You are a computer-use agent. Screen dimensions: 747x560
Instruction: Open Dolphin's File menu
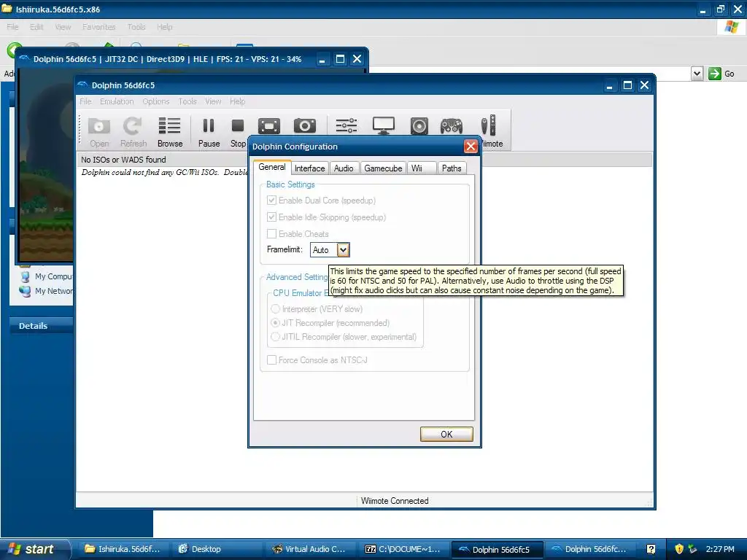tap(86, 101)
